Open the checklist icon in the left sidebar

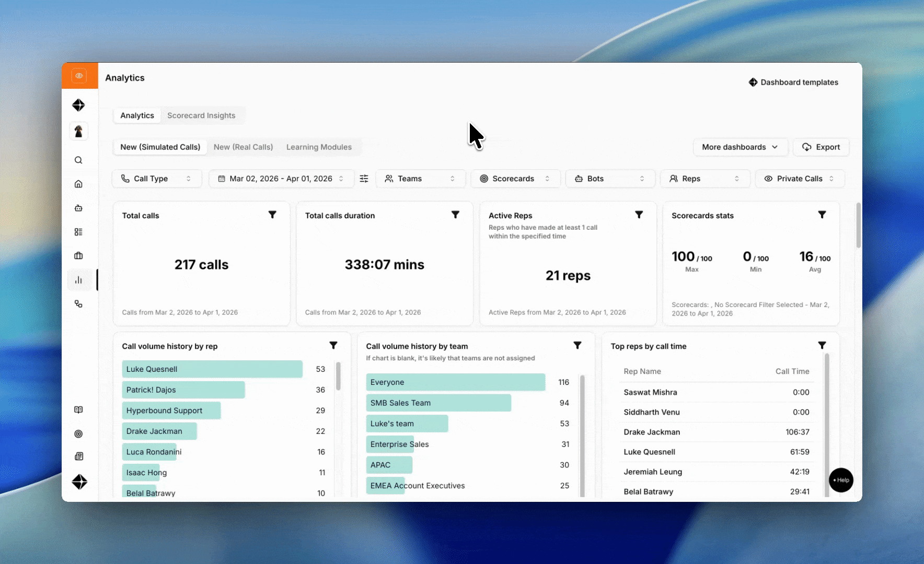[x=78, y=232]
